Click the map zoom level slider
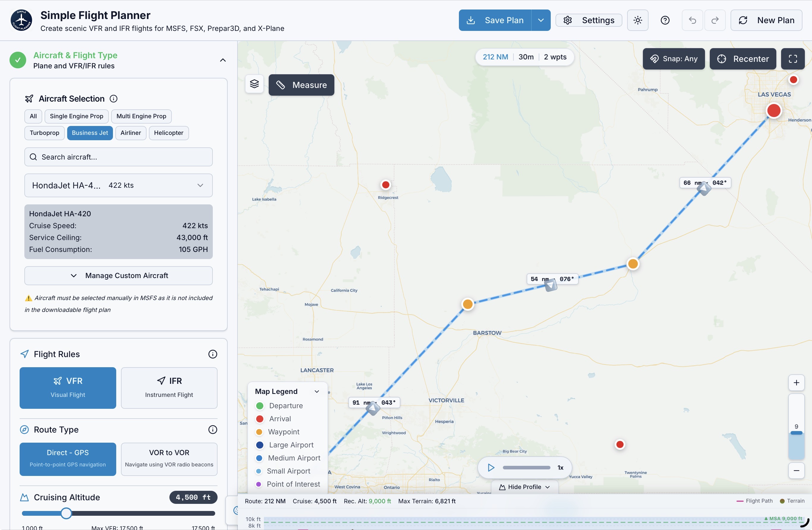 coord(796,427)
